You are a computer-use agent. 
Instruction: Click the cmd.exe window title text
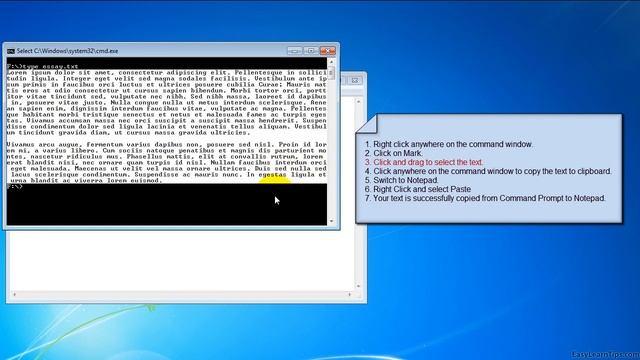[67, 51]
